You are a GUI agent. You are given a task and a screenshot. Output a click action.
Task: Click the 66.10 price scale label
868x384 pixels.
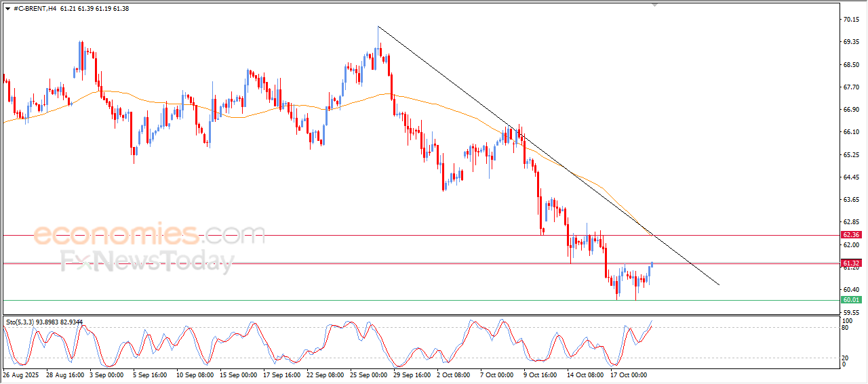(850, 132)
